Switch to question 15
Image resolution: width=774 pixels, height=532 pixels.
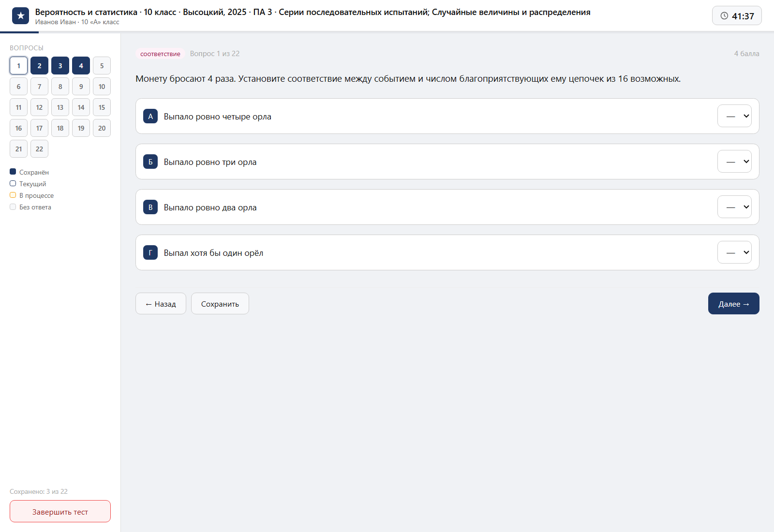[x=102, y=107]
